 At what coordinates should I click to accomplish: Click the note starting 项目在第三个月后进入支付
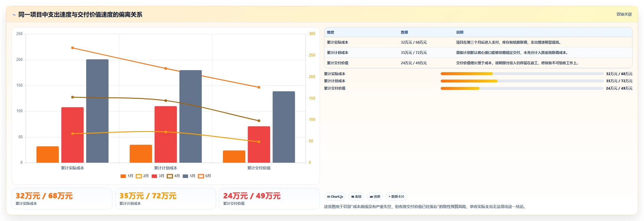click(509, 42)
